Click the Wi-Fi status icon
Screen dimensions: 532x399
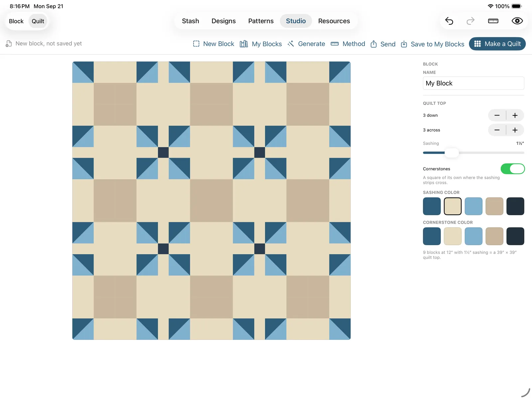[490, 6]
